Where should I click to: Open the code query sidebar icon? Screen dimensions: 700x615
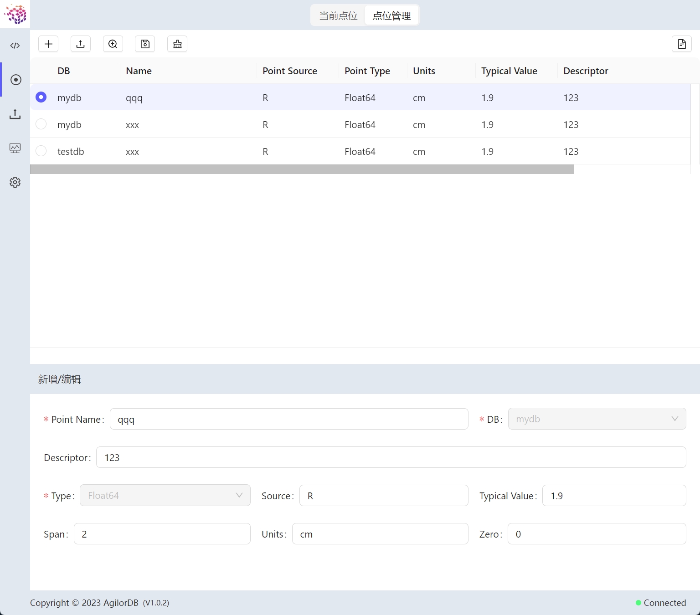tap(15, 46)
